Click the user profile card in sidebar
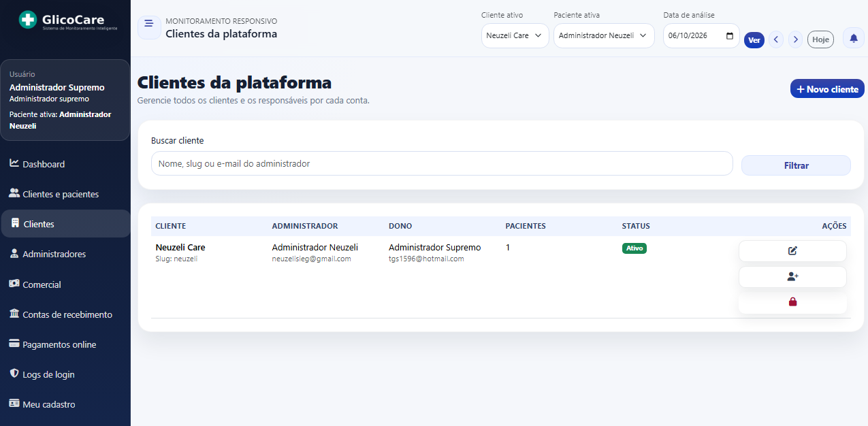 coord(65,100)
